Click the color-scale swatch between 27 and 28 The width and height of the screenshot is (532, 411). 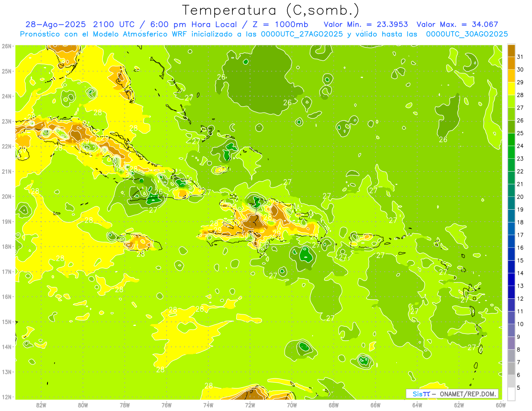511,102
